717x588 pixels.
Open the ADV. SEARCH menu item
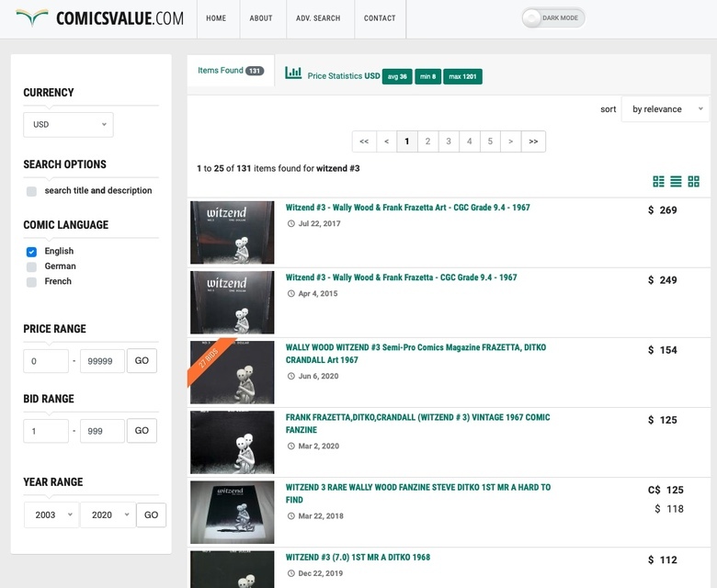pos(318,18)
